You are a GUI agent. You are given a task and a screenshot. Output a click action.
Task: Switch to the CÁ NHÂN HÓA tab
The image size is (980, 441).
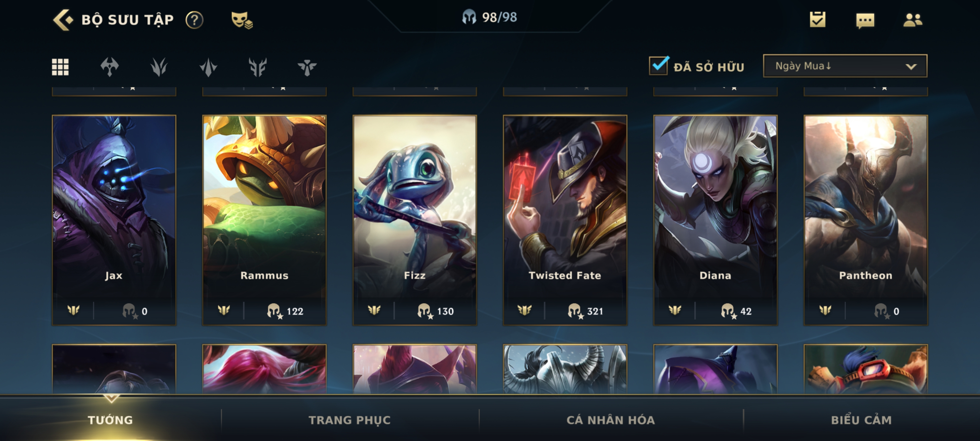pyautogui.click(x=611, y=420)
